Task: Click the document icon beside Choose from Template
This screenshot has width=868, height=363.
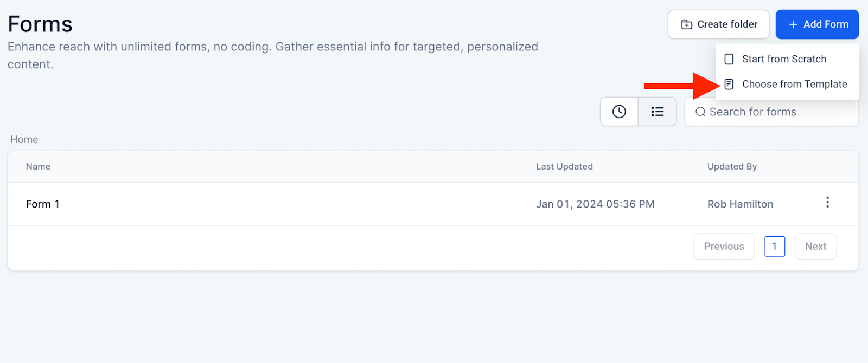Action: [x=729, y=84]
